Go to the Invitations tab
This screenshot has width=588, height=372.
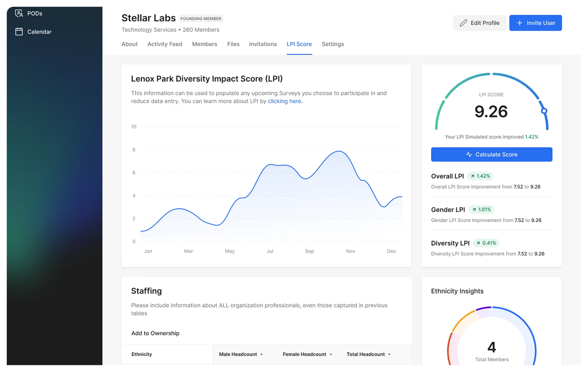pos(263,44)
